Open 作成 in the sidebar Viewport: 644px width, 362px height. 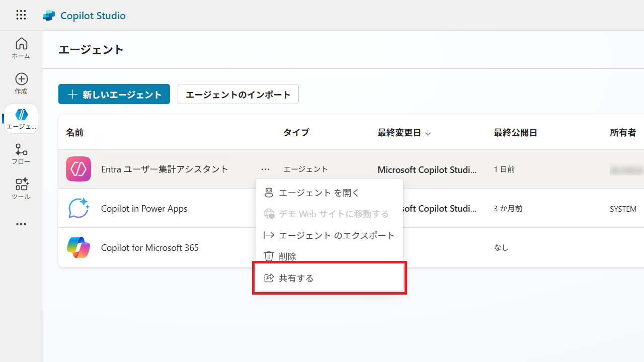point(21,83)
